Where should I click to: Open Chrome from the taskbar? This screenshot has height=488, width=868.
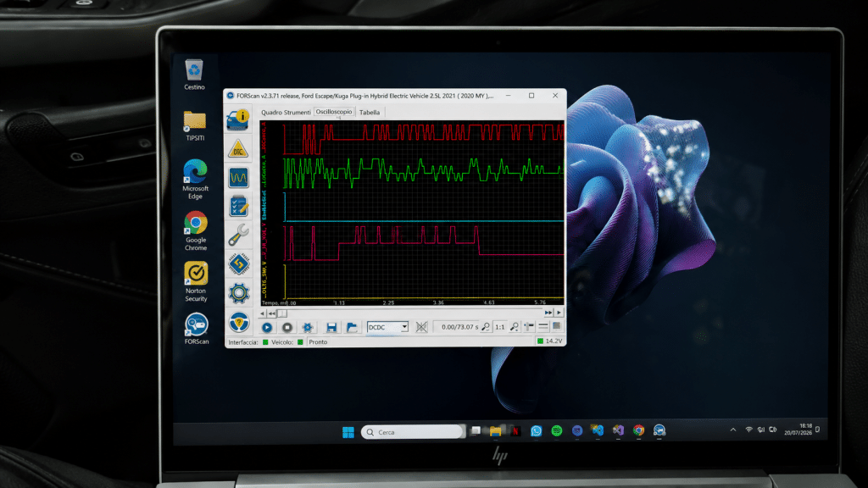[x=638, y=430]
